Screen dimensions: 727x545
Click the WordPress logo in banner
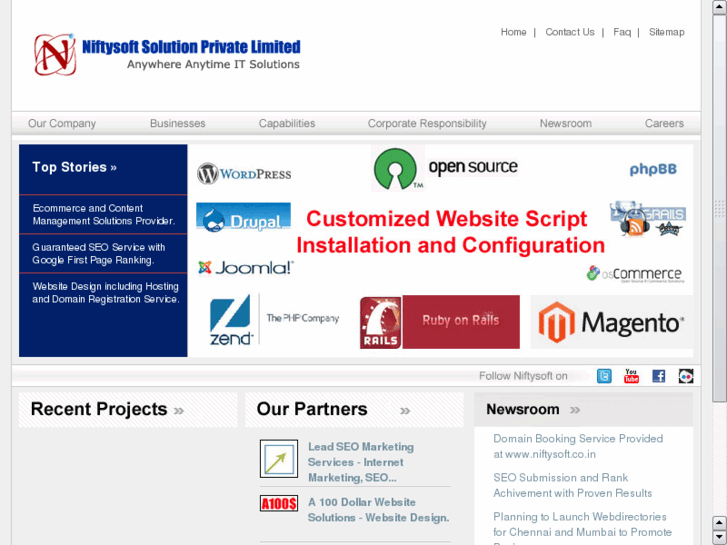click(x=244, y=174)
